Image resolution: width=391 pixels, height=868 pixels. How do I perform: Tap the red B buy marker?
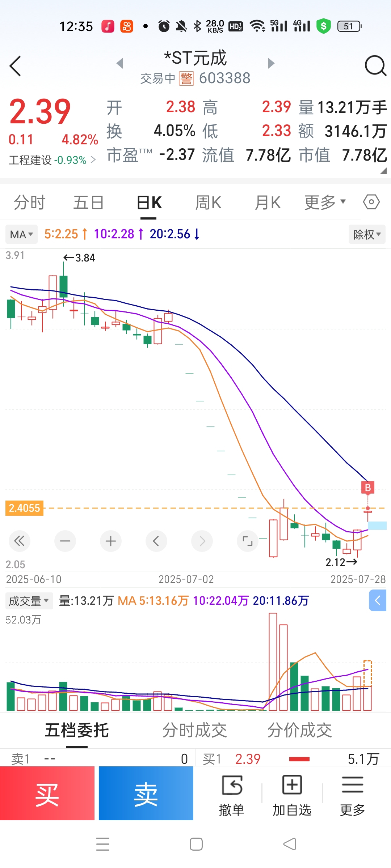click(368, 488)
